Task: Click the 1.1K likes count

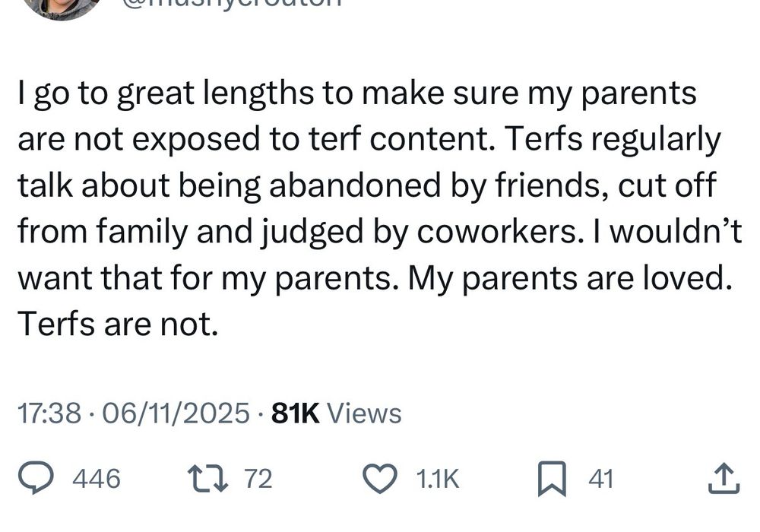Action: (437, 479)
